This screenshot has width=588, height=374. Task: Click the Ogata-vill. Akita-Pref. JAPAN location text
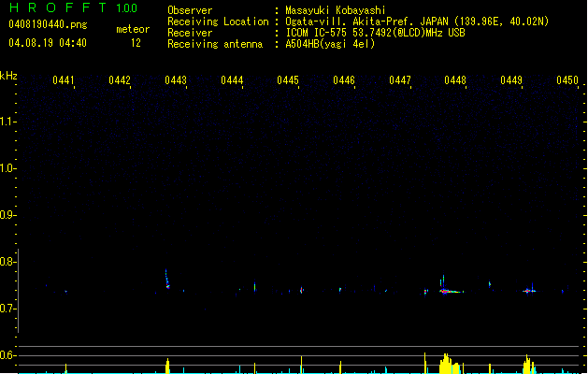[417, 22]
